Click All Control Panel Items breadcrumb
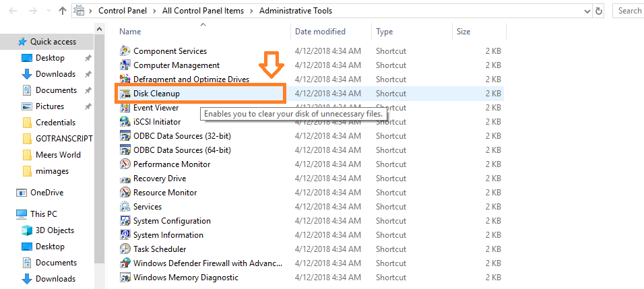This screenshot has height=289, width=644. point(203,11)
